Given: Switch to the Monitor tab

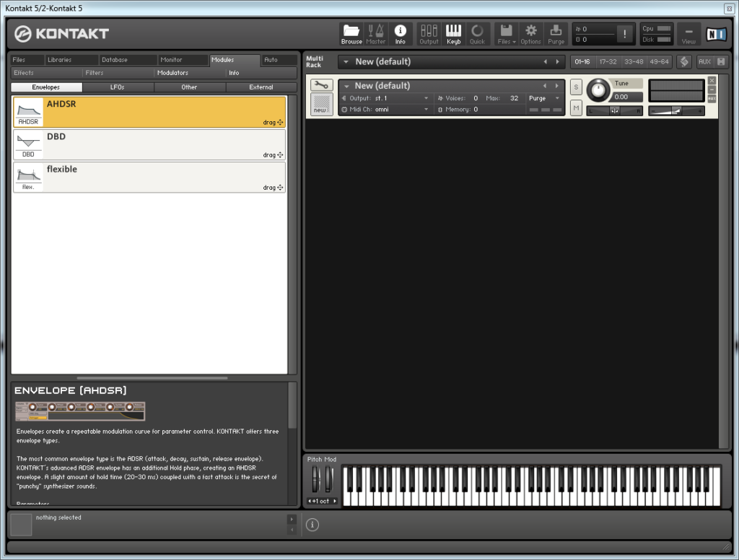Looking at the screenshot, I should coord(183,60).
